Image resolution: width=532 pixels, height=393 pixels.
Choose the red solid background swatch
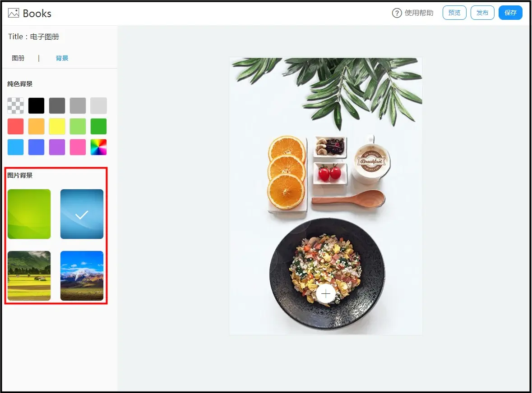pyautogui.click(x=16, y=126)
